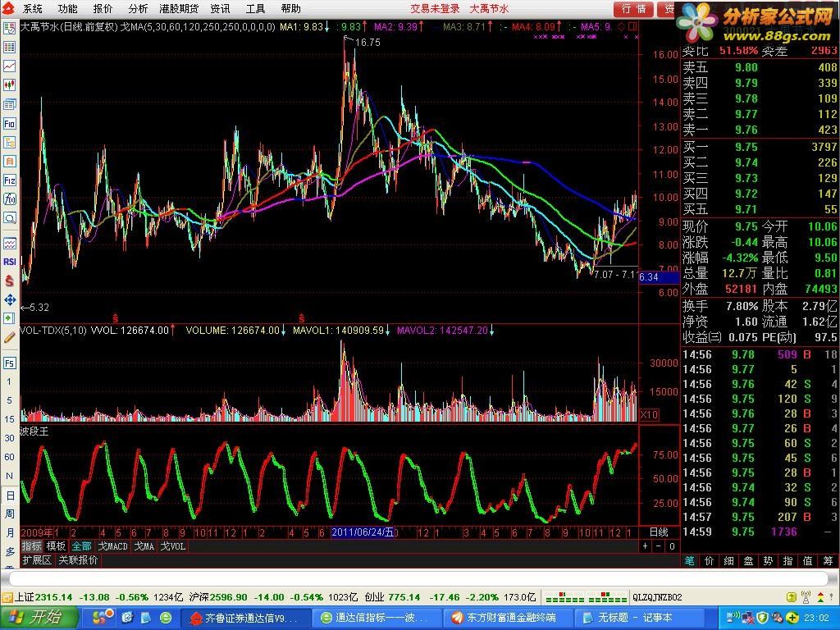
Task: Click the stacked windows sidebar icon
Action: [10, 104]
